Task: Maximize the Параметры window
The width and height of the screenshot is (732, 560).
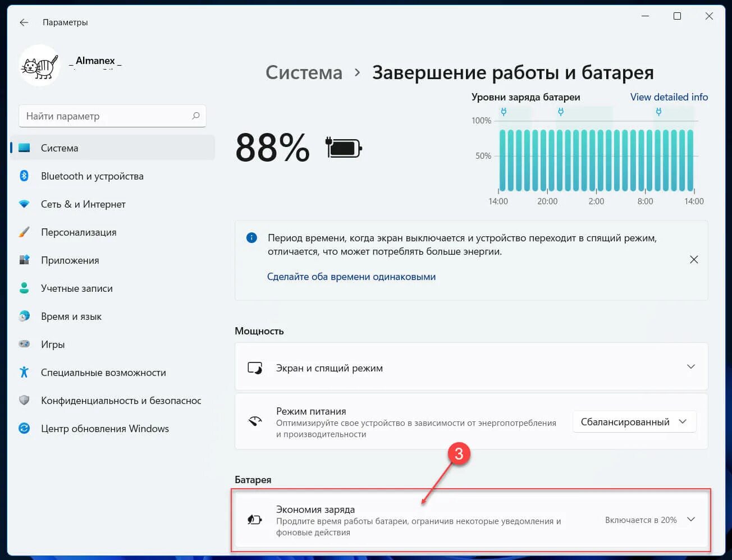Action: point(677,16)
